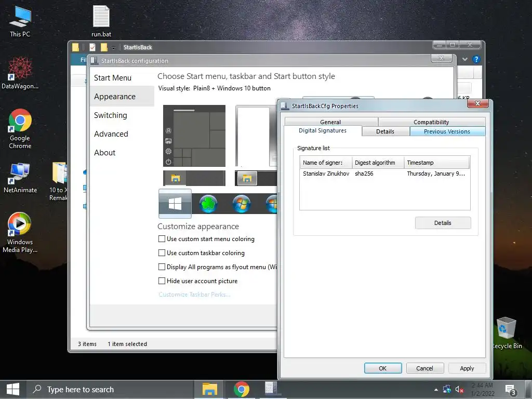Open File Explorer from the taskbar
The image size is (532, 399).
[x=209, y=390]
